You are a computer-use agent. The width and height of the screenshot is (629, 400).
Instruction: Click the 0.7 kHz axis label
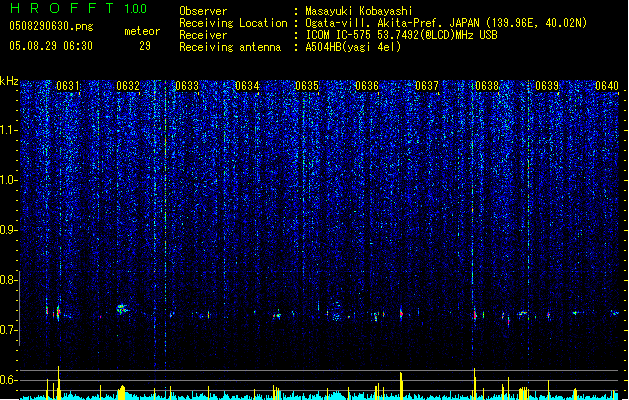pos(9,330)
